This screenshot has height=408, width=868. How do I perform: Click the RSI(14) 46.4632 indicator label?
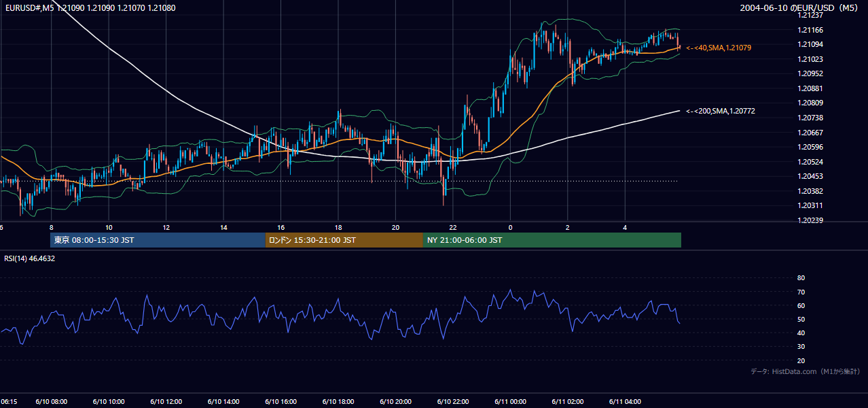(30, 258)
